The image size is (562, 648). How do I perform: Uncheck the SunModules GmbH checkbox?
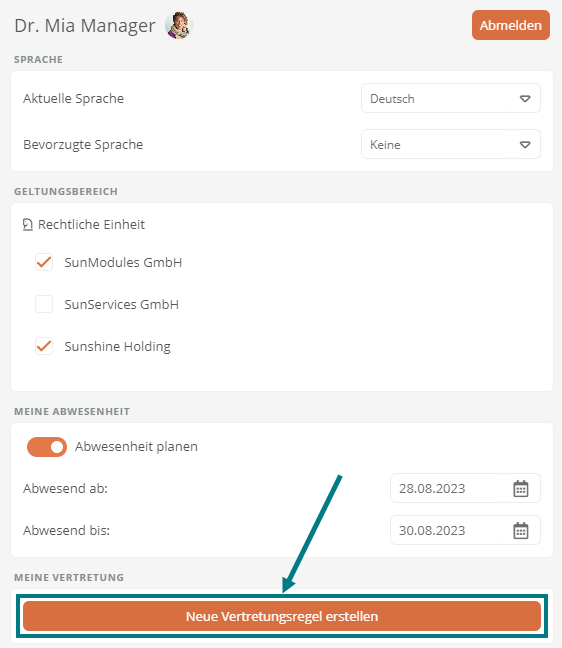point(44,262)
